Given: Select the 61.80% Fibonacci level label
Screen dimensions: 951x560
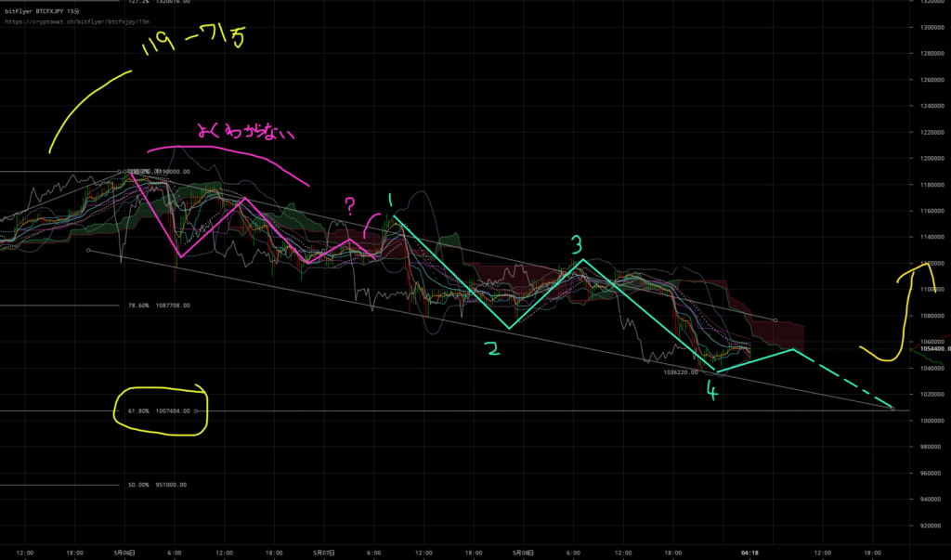Looking at the screenshot, I should [x=158, y=410].
